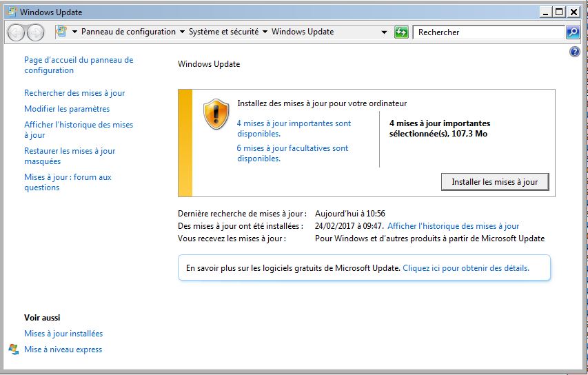Click Cliquez ici pour obtenir des détails
Image resolution: width=588 pixels, height=375 pixels.
point(466,268)
